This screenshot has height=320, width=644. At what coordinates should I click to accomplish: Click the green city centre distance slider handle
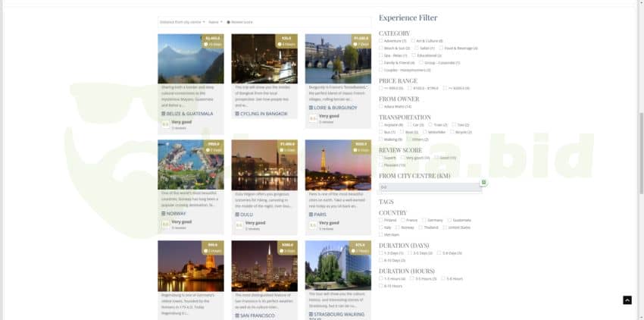coord(483,182)
